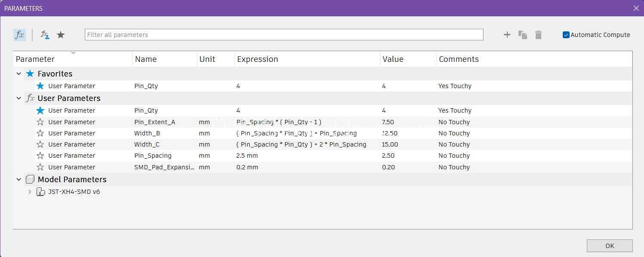Show only user parameters filter icon
Screen dimensions: 644x257
click(45, 35)
